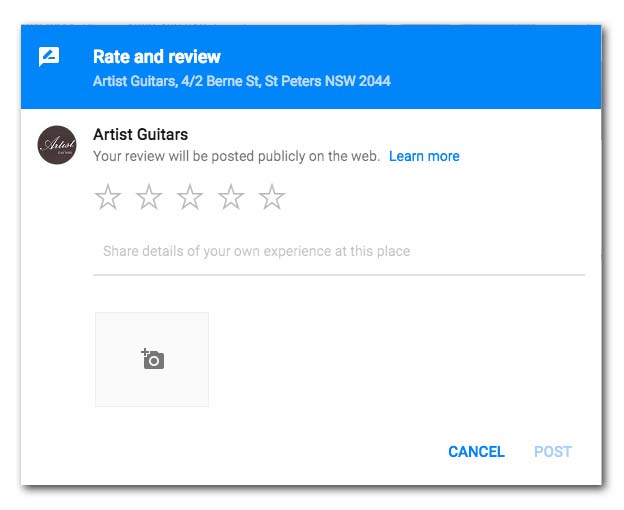624x510 pixels.
Task: Click empty area right of photo box
Action: tap(398, 359)
